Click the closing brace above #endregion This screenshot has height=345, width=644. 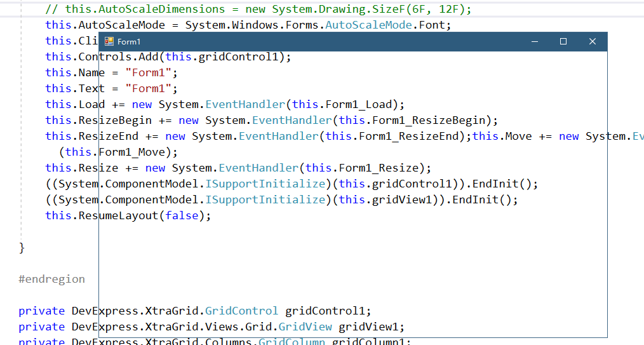[22, 247]
